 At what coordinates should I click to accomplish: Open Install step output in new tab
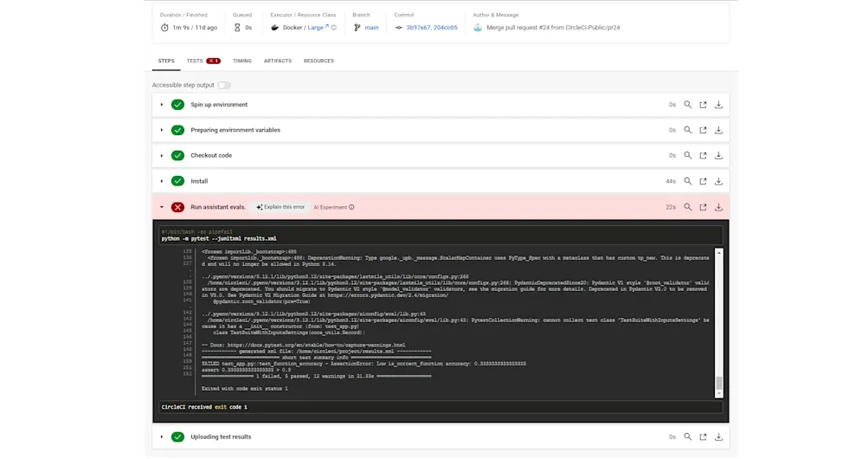click(x=703, y=181)
